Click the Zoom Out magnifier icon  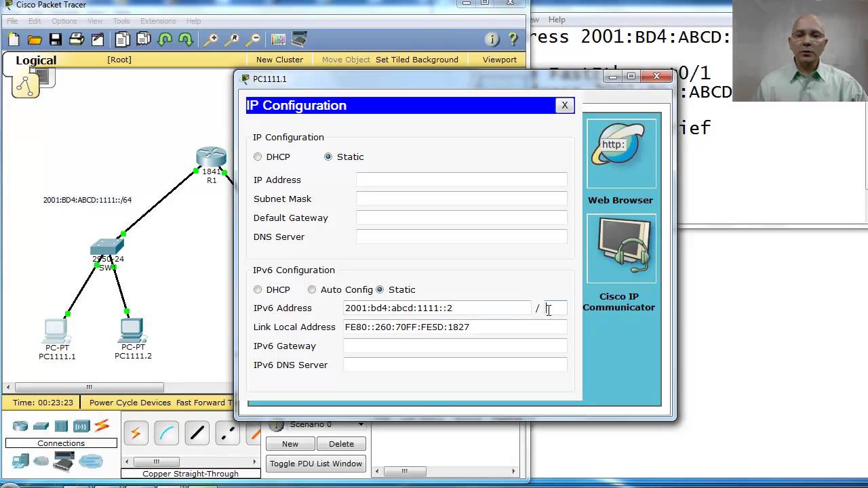253,40
